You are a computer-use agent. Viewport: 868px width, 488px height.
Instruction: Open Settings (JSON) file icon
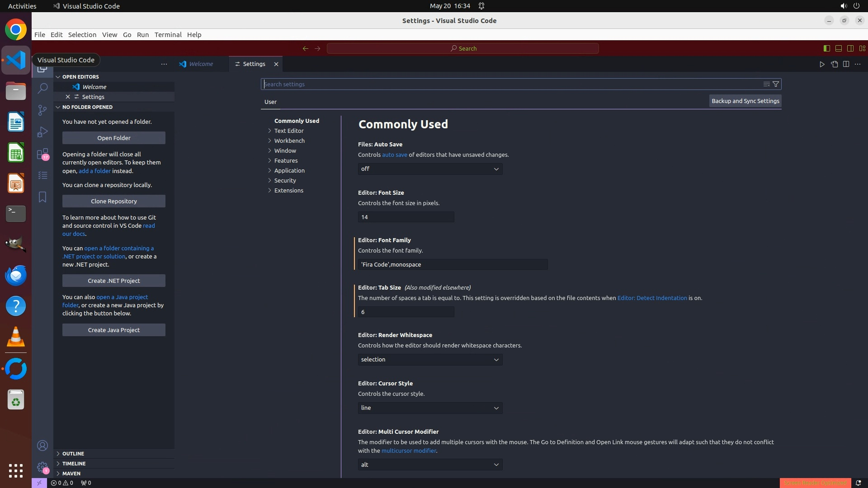[834, 64]
